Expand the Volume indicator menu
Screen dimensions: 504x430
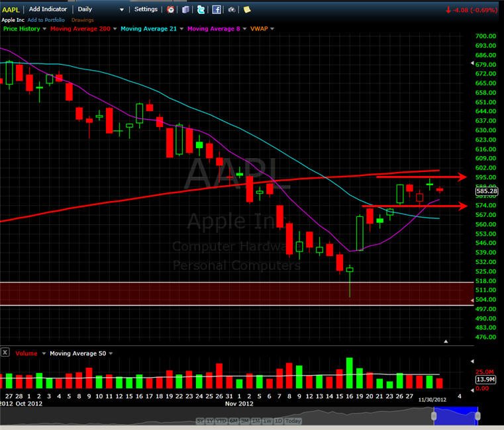pyautogui.click(x=44, y=353)
